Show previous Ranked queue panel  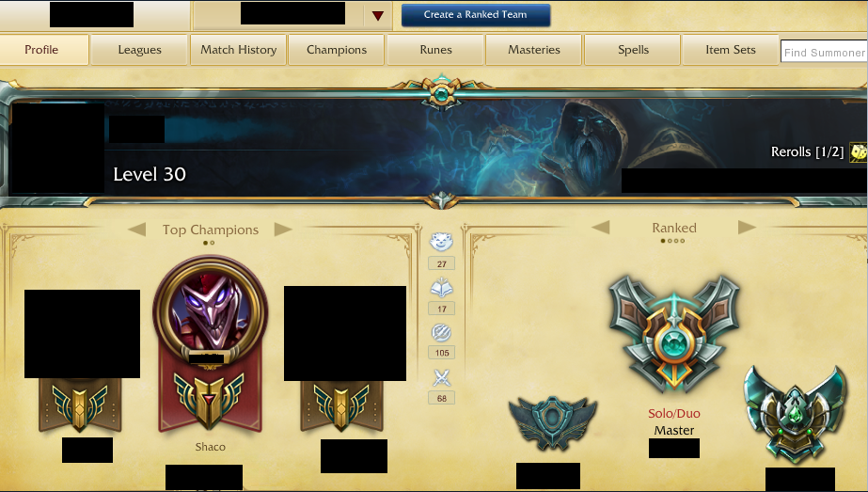click(x=601, y=227)
